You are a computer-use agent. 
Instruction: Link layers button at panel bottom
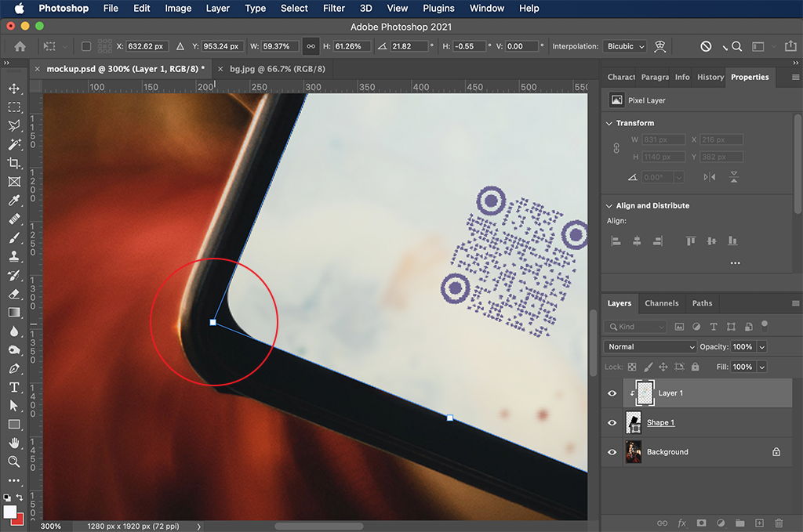tap(662, 523)
